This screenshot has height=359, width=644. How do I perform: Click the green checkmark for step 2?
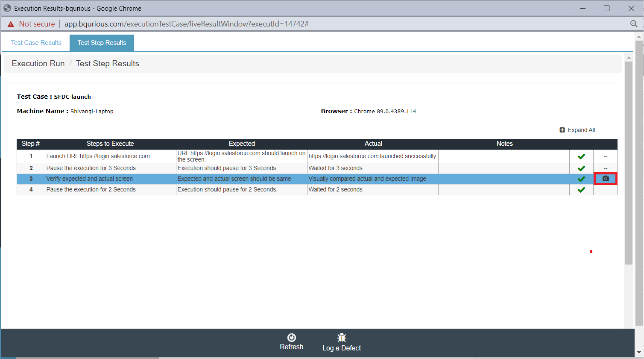[x=581, y=168]
